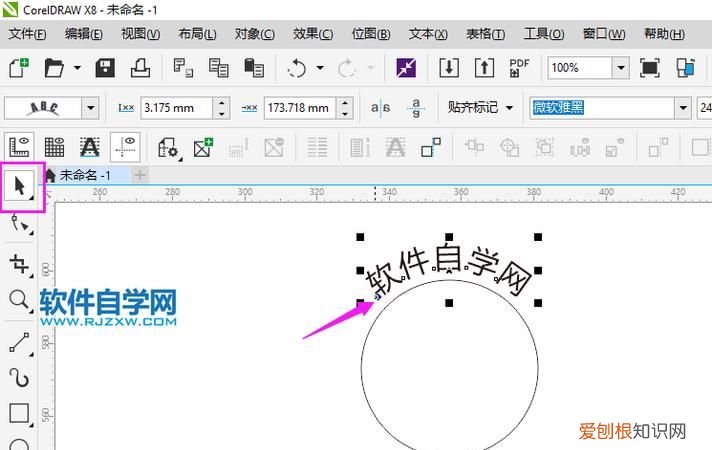The height and width of the screenshot is (450, 712).
Task: Open the 文本(X) menu
Action: click(x=428, y=34)
